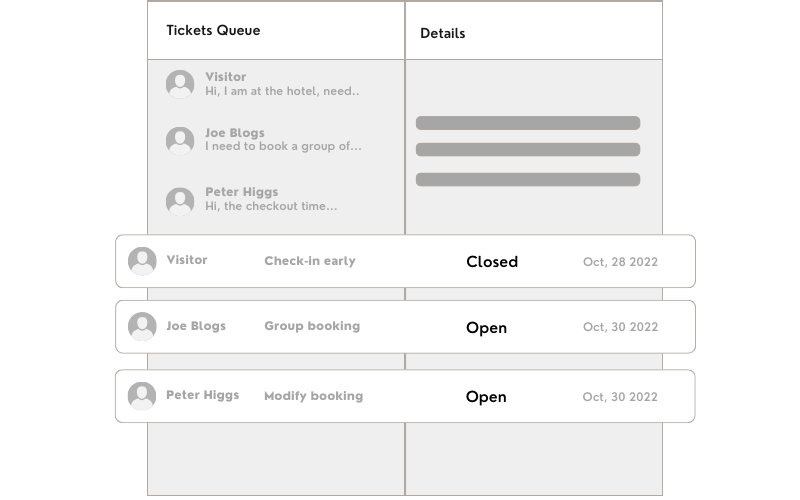Open the 'Hi, I am at the hotel' message
Screen dimensions: 800x500
click(281, 91)
